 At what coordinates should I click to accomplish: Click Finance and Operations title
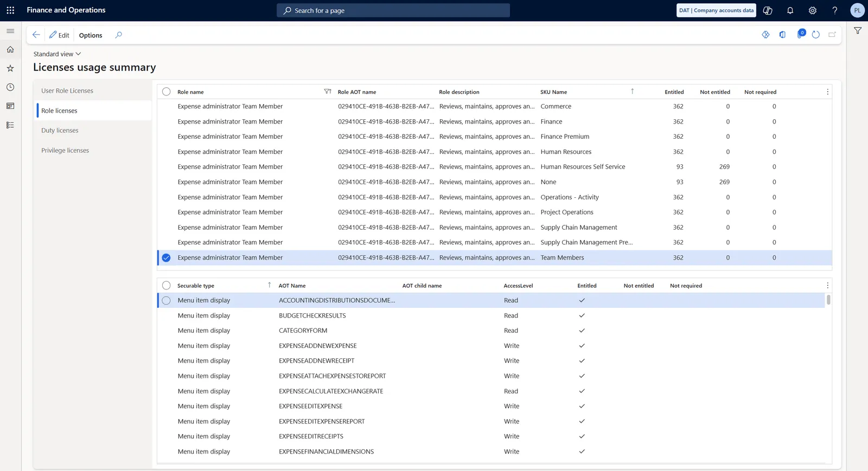click(66, 10)
